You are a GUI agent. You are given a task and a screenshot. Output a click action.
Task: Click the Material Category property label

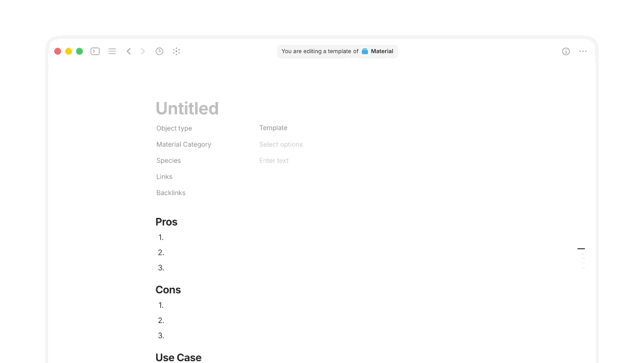(x=184, y=144)
